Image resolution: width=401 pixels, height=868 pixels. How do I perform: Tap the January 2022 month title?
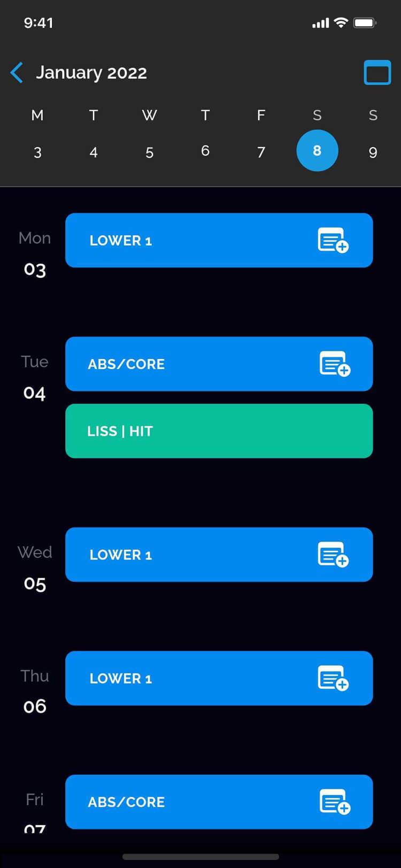coord(91,73)
